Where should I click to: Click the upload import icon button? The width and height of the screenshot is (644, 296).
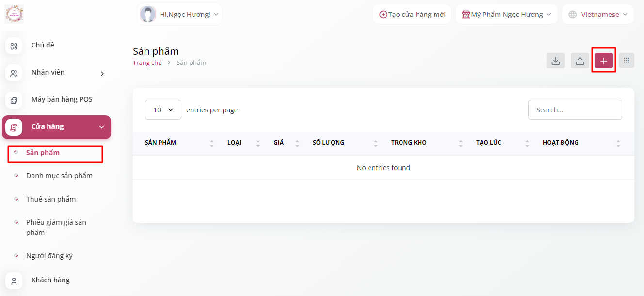[x=580, y=61]
